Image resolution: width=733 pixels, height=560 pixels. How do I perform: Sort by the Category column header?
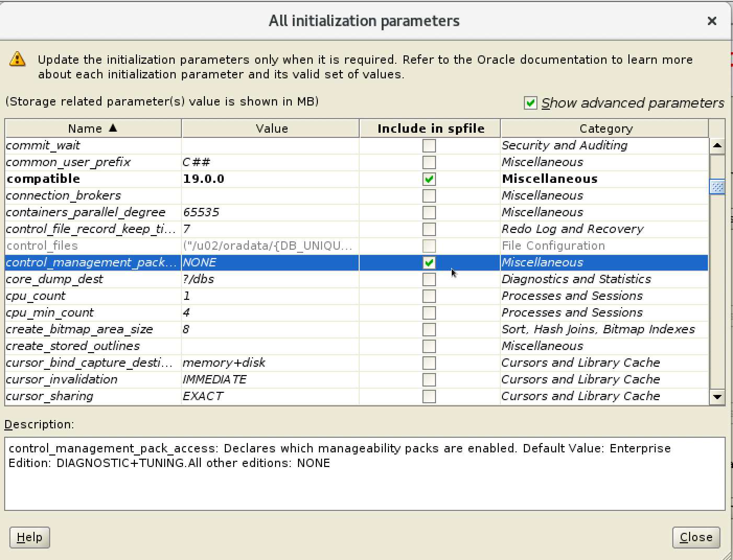(x=605, y=129)
